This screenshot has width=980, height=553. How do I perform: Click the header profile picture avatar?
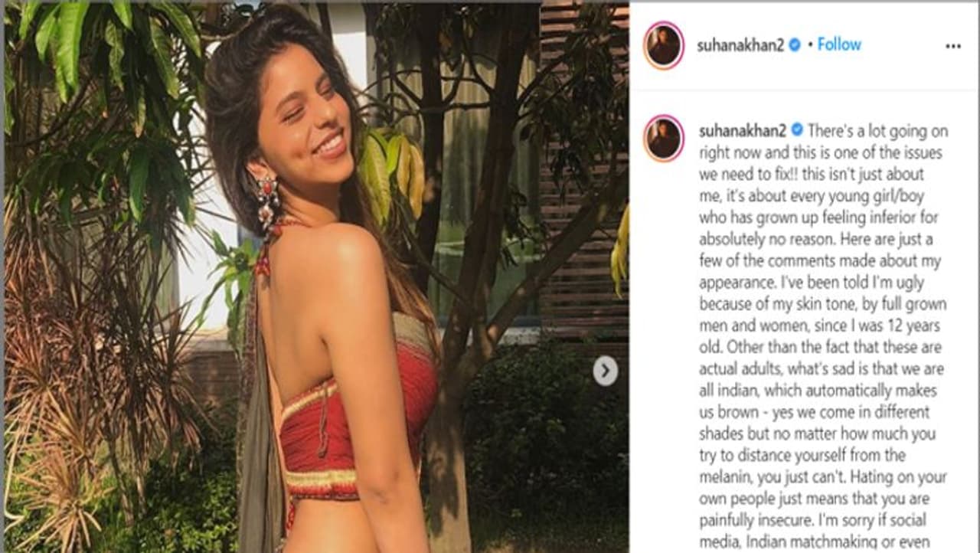[x=664, y=45]
